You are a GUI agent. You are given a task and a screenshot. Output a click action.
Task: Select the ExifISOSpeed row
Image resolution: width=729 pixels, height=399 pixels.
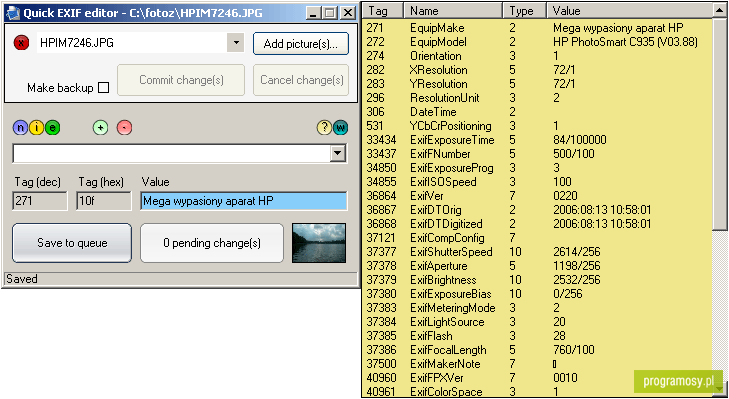pos(537,182)
